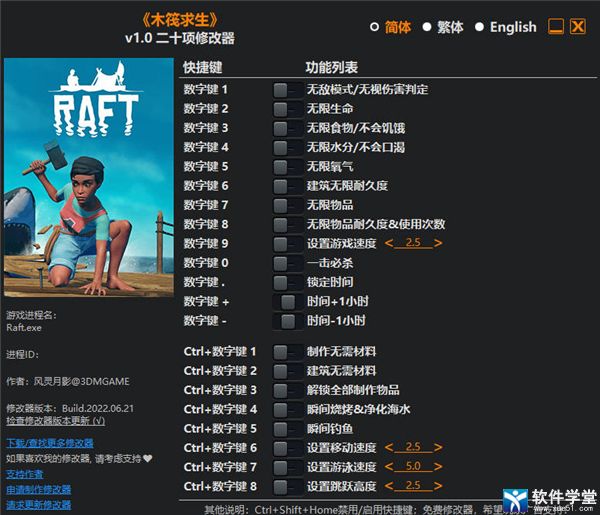
Task: Increase game speed with right arrow
Action: pos(438,243)
